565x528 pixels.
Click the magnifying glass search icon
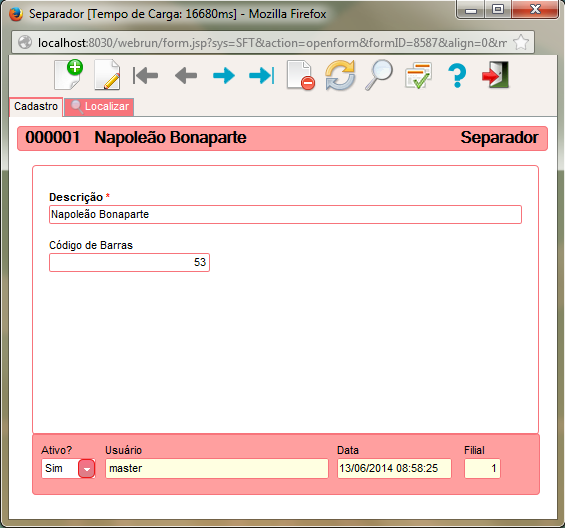379,75
